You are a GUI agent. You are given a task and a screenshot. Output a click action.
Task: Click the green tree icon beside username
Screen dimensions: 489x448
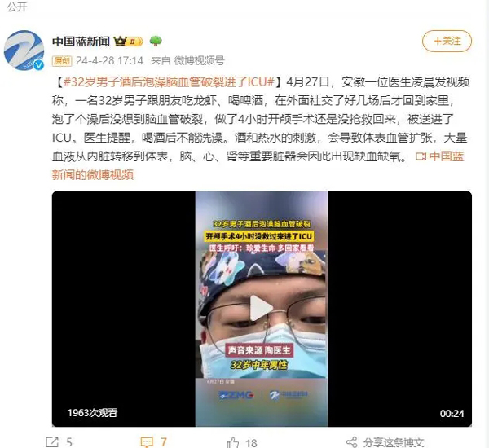(156, 42)
